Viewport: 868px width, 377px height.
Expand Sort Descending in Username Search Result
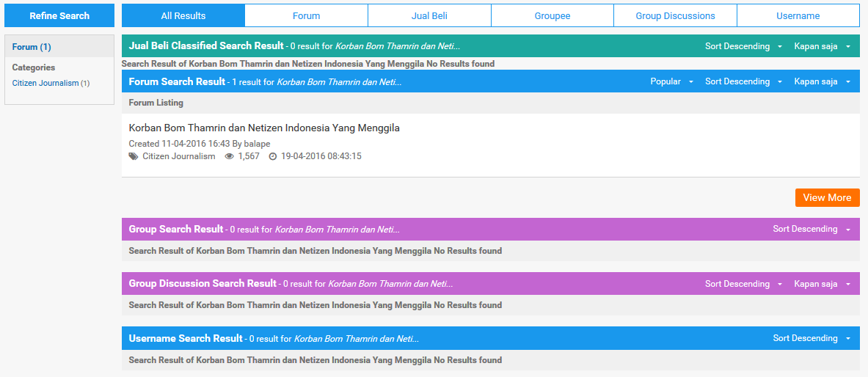click(812, 338)
